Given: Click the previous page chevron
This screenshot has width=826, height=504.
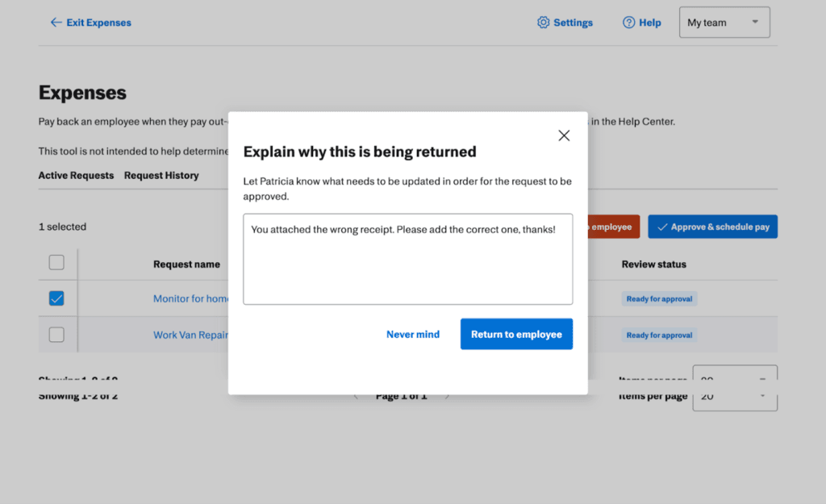Looking at the screenshot, I should [356, 395].
